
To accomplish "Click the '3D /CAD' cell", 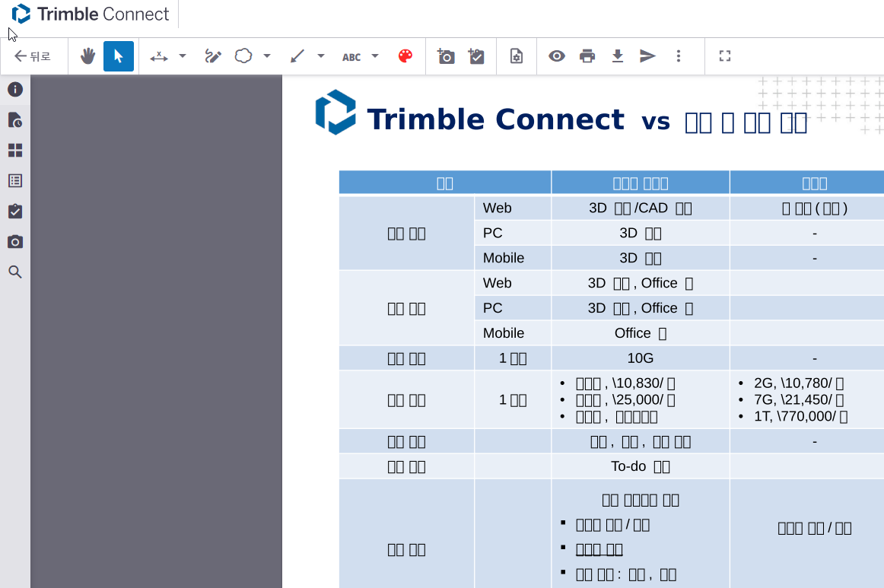I will click(641, 208).
